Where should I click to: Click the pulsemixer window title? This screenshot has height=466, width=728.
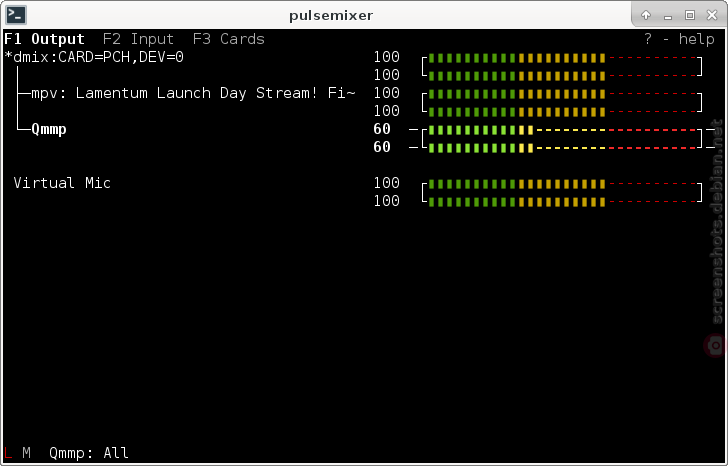[x=331, y=15]
